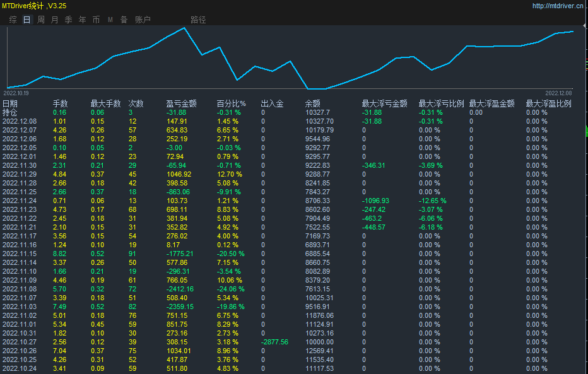Select the 2022.10.27 date row
The height and width of the screenshot is (374, 588).
pyautogui.click(x=20, y=342)
